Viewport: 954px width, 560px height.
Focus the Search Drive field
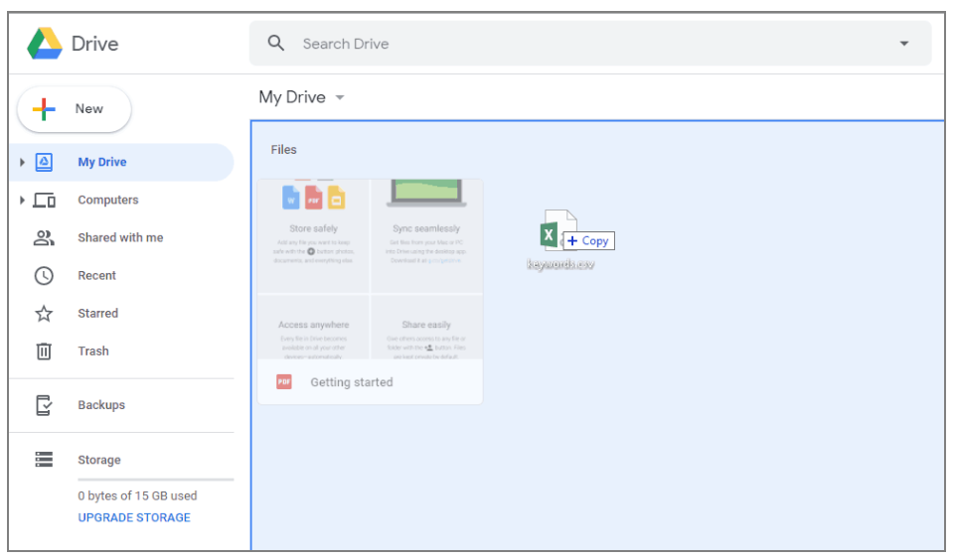(x=589, y=43)
